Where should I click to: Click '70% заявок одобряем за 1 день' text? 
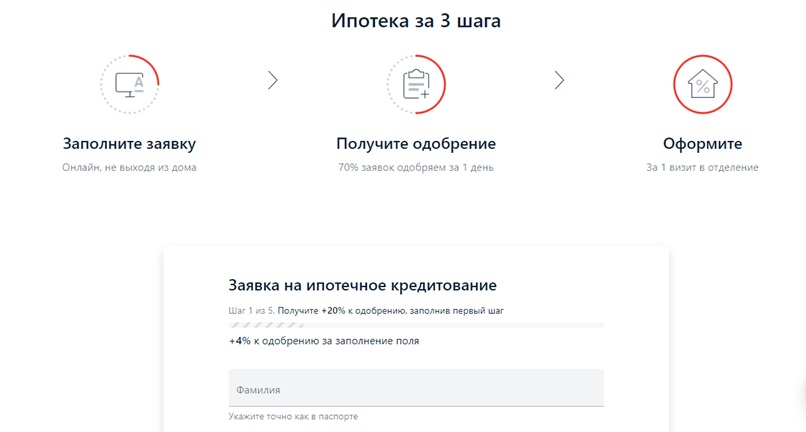[416, 167]
